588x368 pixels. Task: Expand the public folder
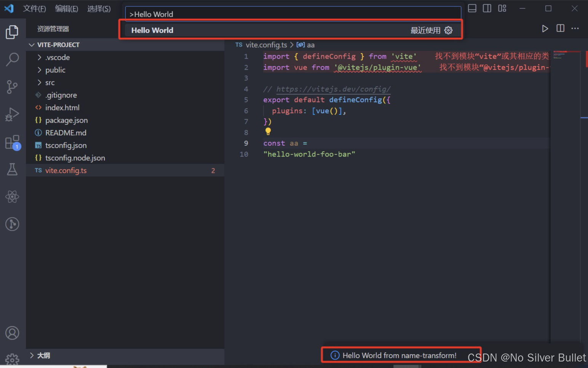(125, 70)
